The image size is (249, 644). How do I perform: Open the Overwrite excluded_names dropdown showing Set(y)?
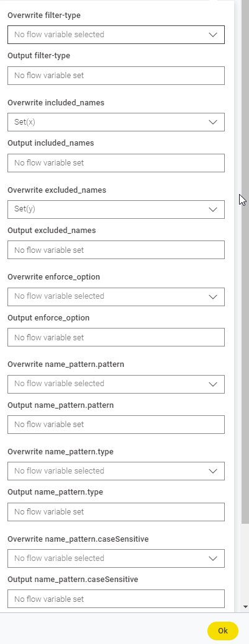click(x=116, y=209)
